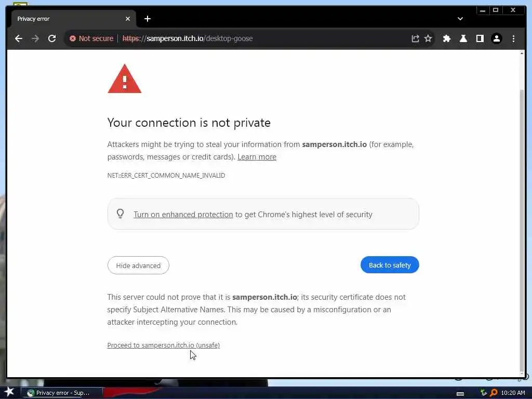The image size is (532, 399).
Task: Open Chrome Labs flask icon
Action: click(463, 38)
